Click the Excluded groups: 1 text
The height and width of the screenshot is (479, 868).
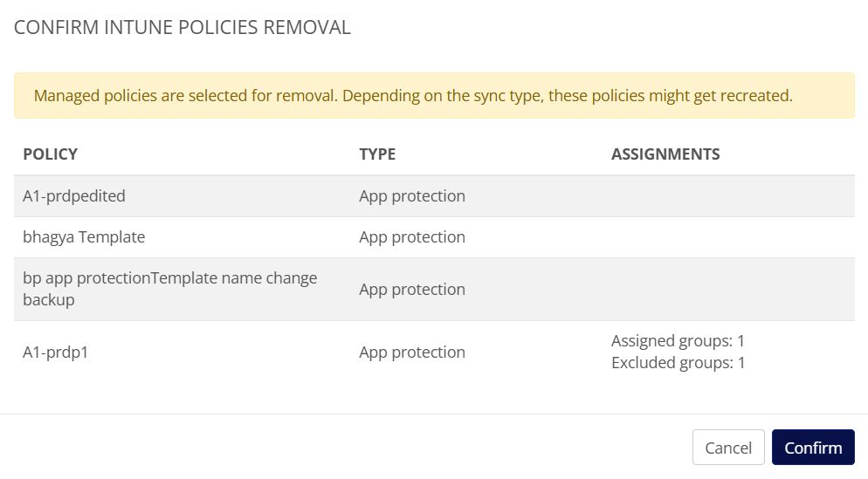pyautogui.click(x=678, y=363)
